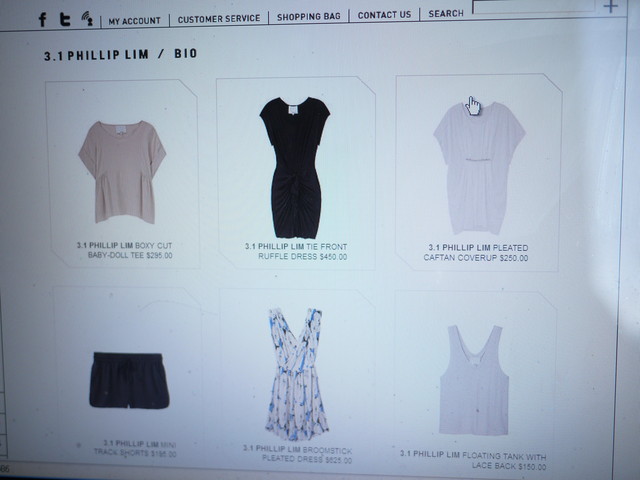
Task: Open Broomstick Pleated Dress $525.00 link
Action: [298, 454]
